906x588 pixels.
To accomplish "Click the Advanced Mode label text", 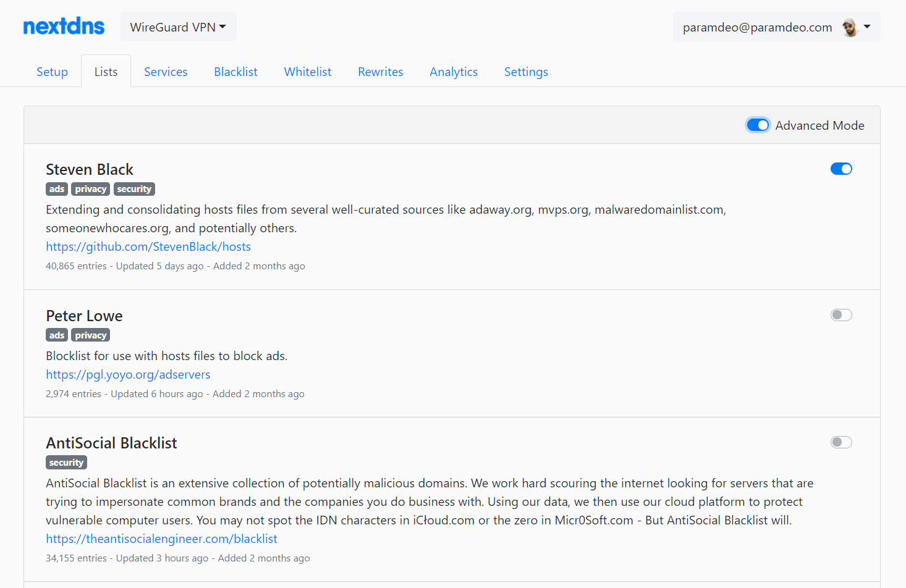I will (819, 125).
